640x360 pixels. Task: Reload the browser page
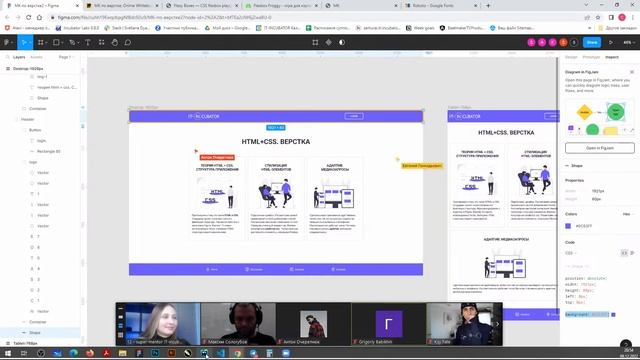(29, 17)
